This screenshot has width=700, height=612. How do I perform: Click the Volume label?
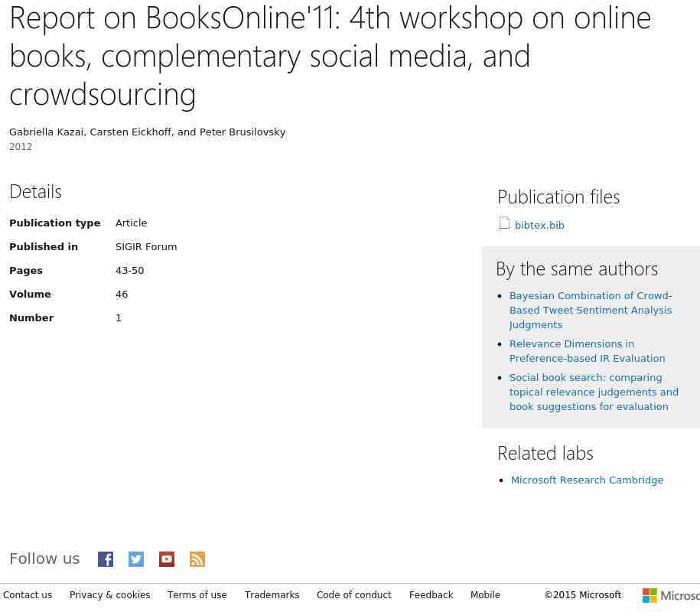tap(30, 295)
